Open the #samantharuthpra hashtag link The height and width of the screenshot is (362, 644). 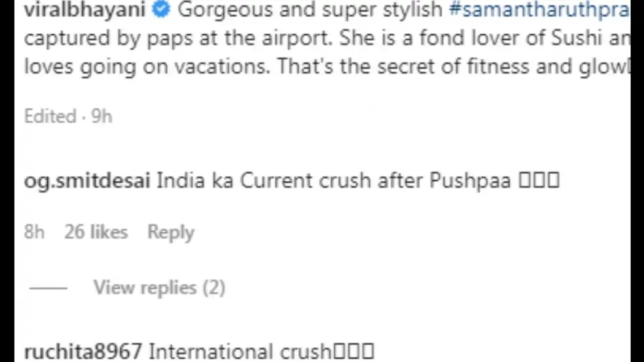[x=538, y=10]
